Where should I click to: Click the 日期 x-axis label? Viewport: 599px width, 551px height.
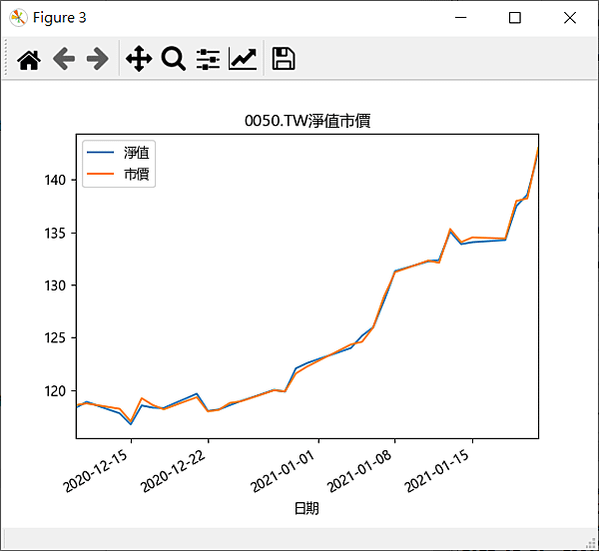306,509
